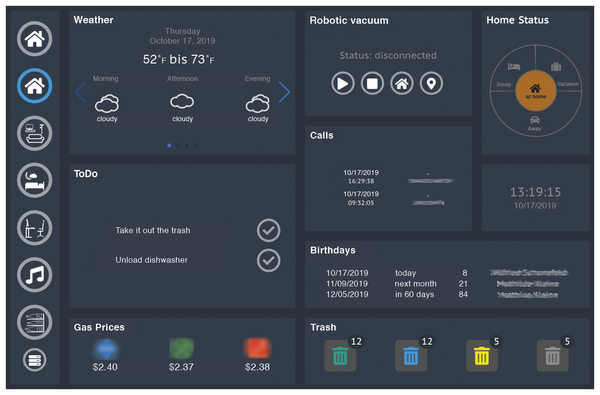600x395 pixels.
Task: Click the ToDo panel title
Action: [86, 174]
